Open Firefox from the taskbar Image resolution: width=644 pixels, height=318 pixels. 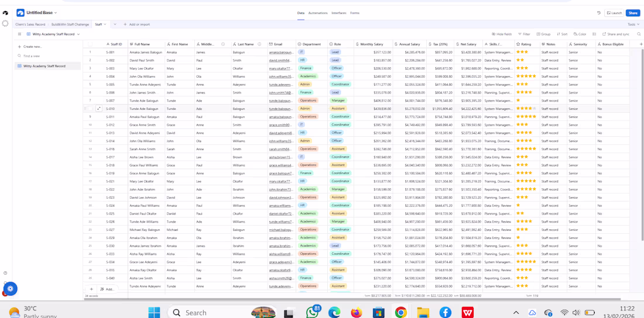click(356, 313)
